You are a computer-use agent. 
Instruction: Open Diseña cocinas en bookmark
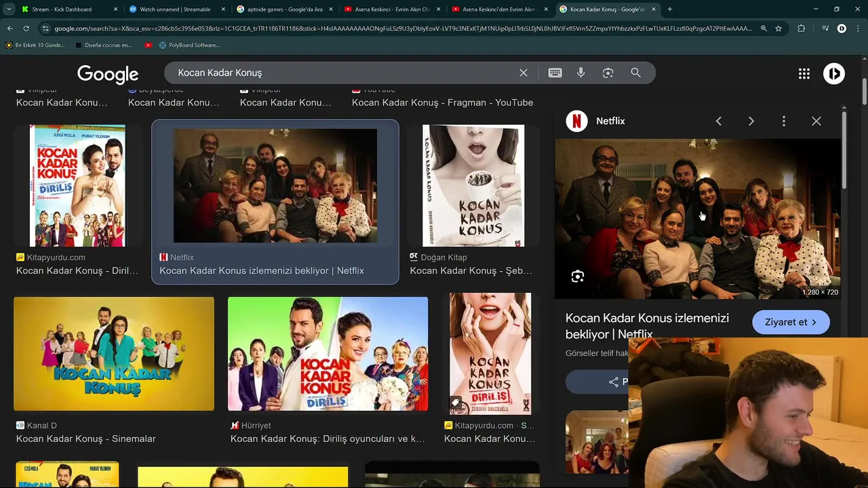click(104, 45)
